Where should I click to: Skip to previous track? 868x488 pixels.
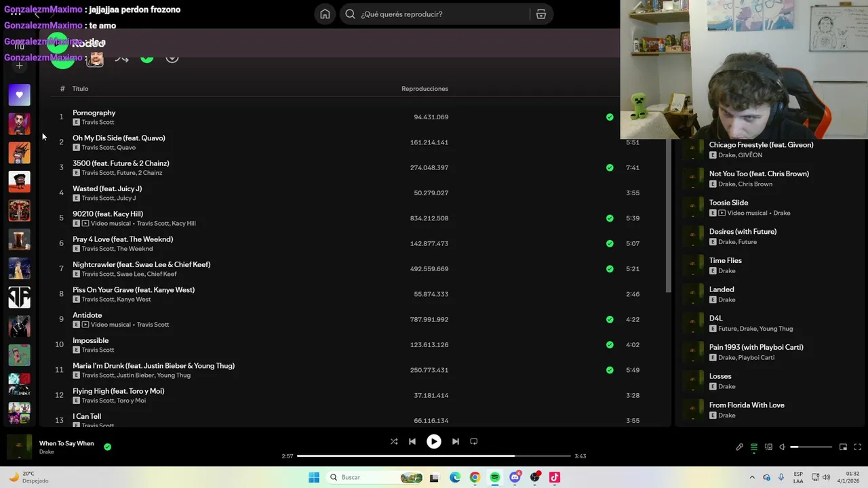[412, 441]
